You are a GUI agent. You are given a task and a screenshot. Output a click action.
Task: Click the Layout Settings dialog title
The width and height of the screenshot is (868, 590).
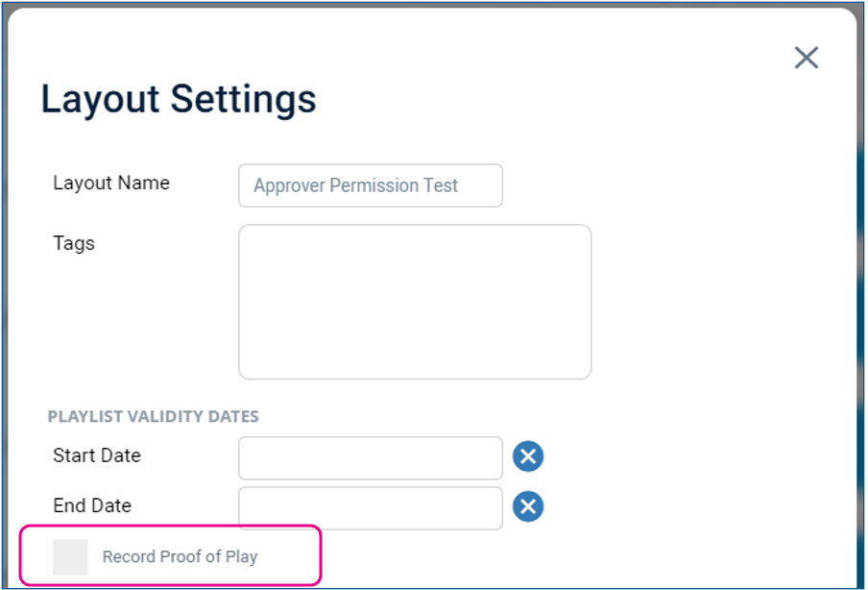click(x=179, y=100)
